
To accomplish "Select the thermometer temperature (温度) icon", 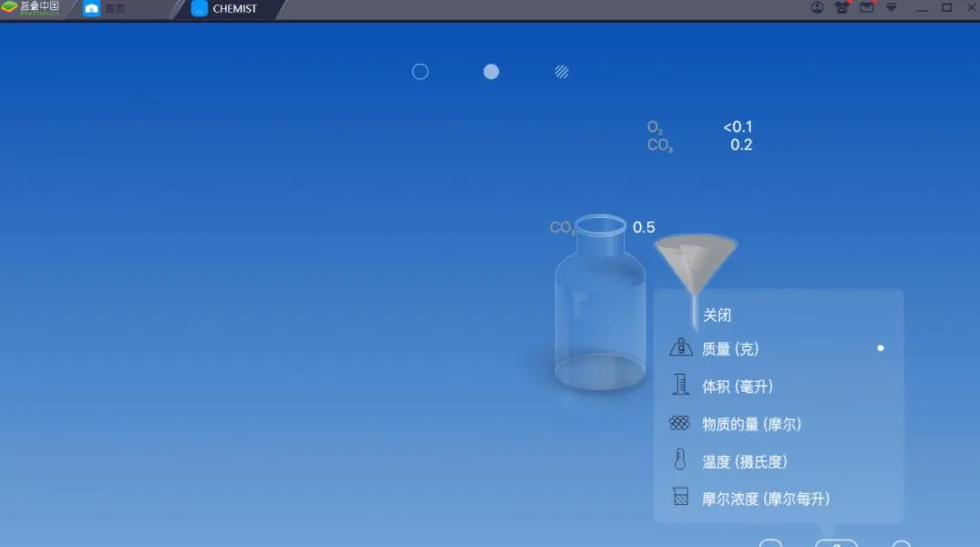I will (x=681, y=460).
